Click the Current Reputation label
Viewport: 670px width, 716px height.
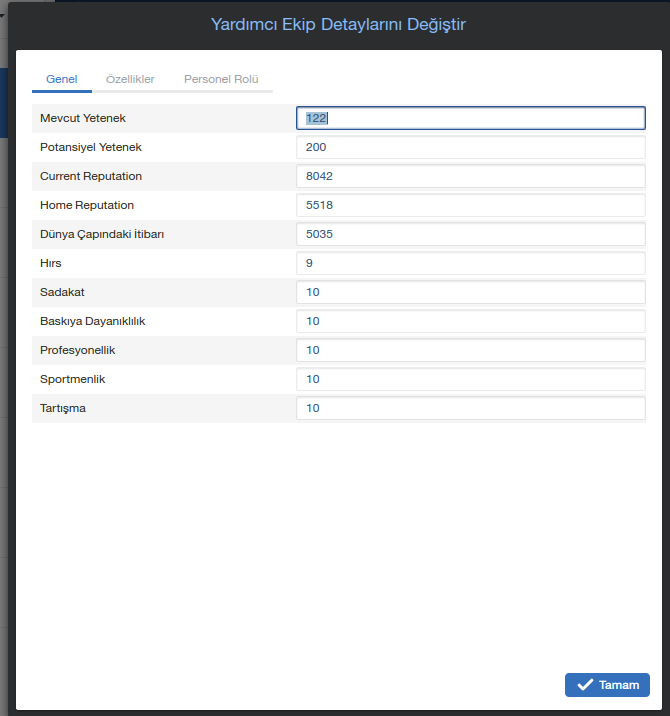point(91,176)
